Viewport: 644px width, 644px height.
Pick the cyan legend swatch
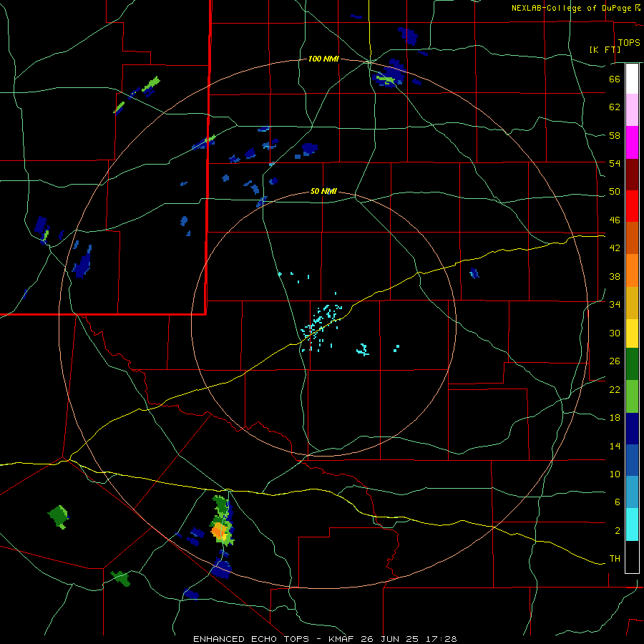coord(632,525)
